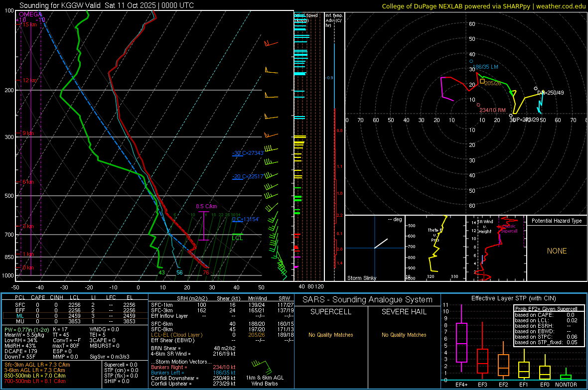Click the Bunkers Right storm motion entry
The width and height of the screenshot is (588, 390).
193,367
